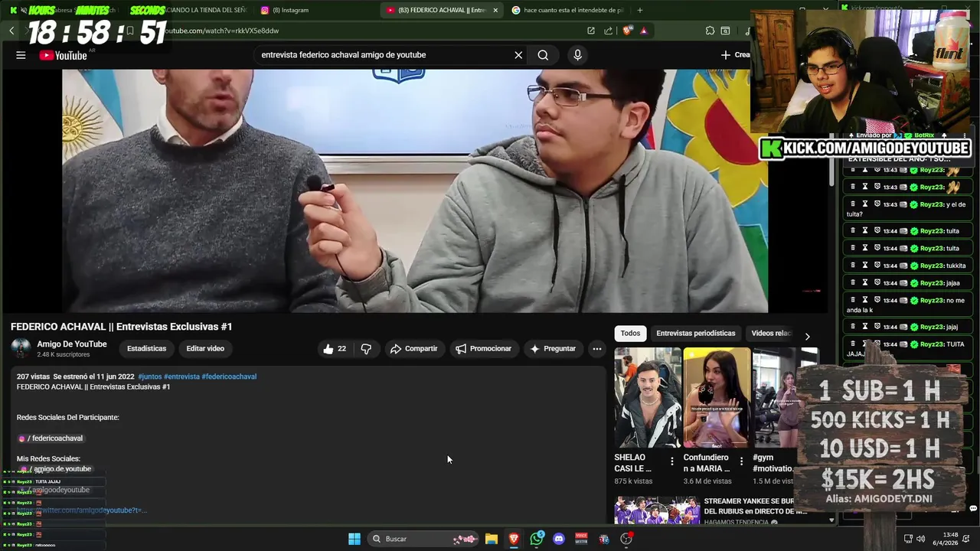Start voice search with microphone icon
980x551 pixels.
[x=577, y=55]
